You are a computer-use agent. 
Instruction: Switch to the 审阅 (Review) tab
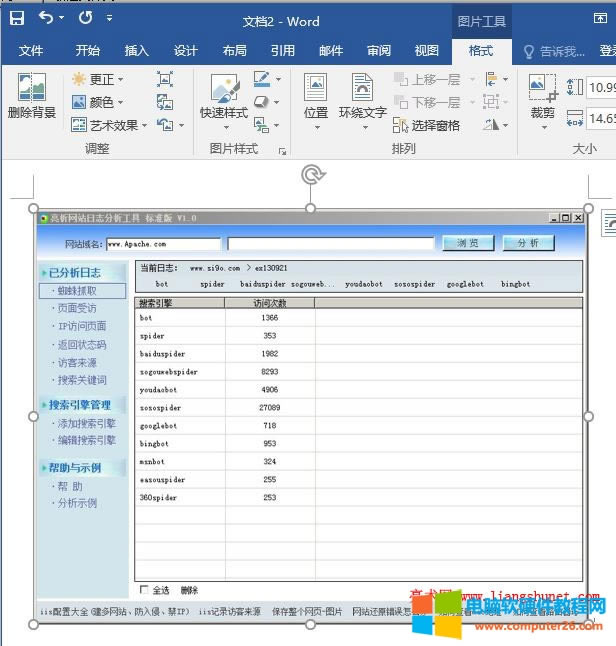[x=379, y=51]
